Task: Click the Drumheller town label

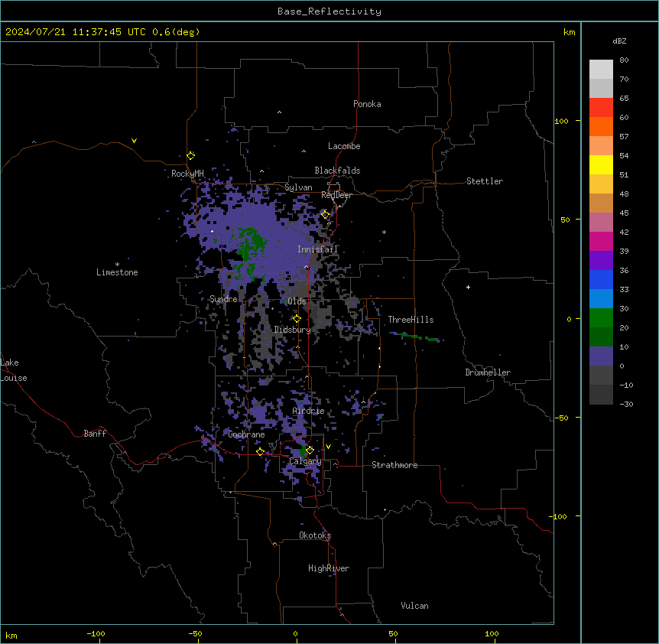Action: (x=488, y=372)
